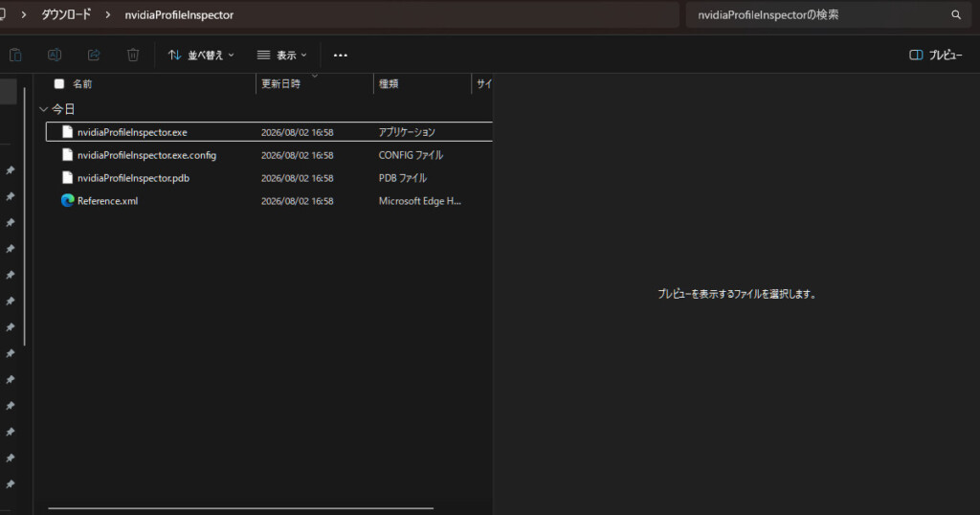Sort by the 更新日時 column header
This screenshot has height=515, width=980.
[280, 83]
